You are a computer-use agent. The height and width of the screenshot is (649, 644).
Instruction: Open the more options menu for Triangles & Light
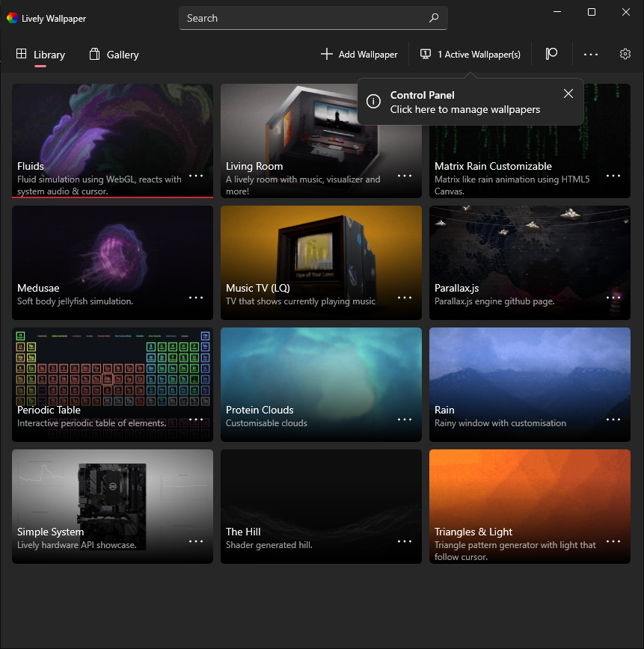(613, 541)
